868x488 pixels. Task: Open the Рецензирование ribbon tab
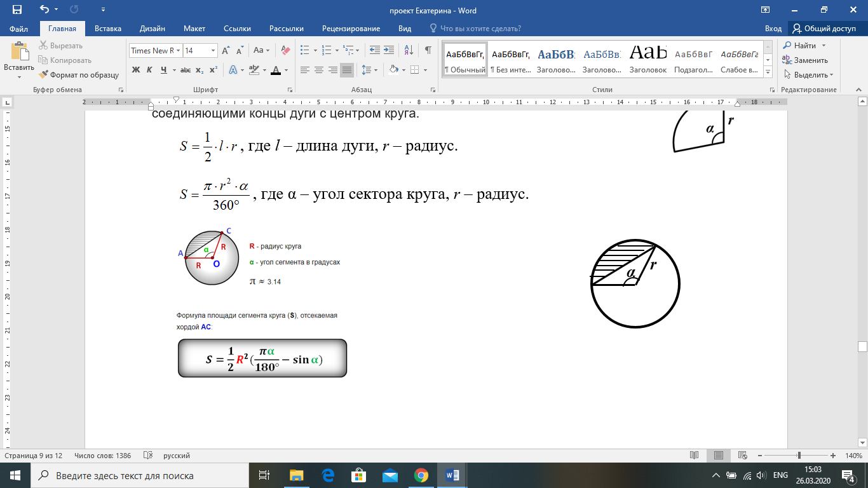tap(351, 29)
